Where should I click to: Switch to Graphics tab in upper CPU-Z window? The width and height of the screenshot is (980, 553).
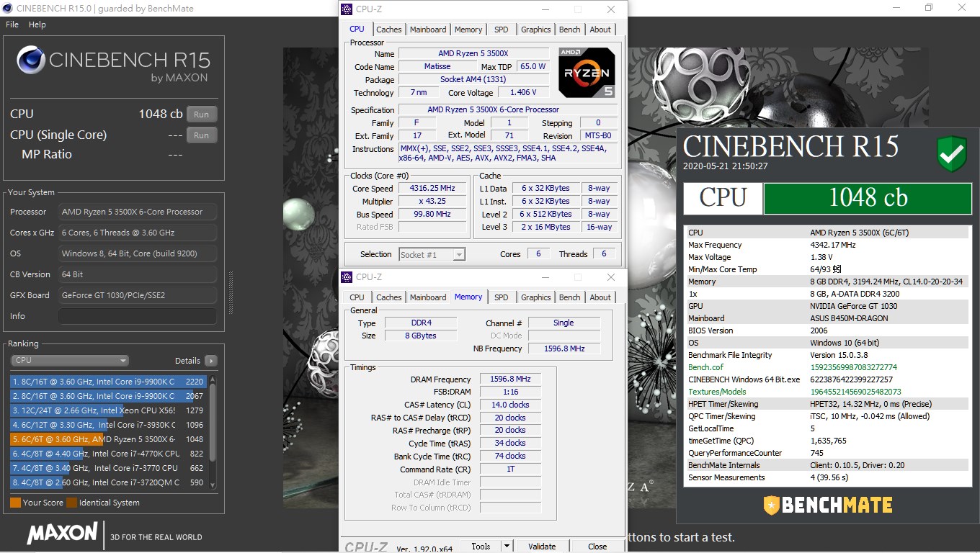pos(536,30)
